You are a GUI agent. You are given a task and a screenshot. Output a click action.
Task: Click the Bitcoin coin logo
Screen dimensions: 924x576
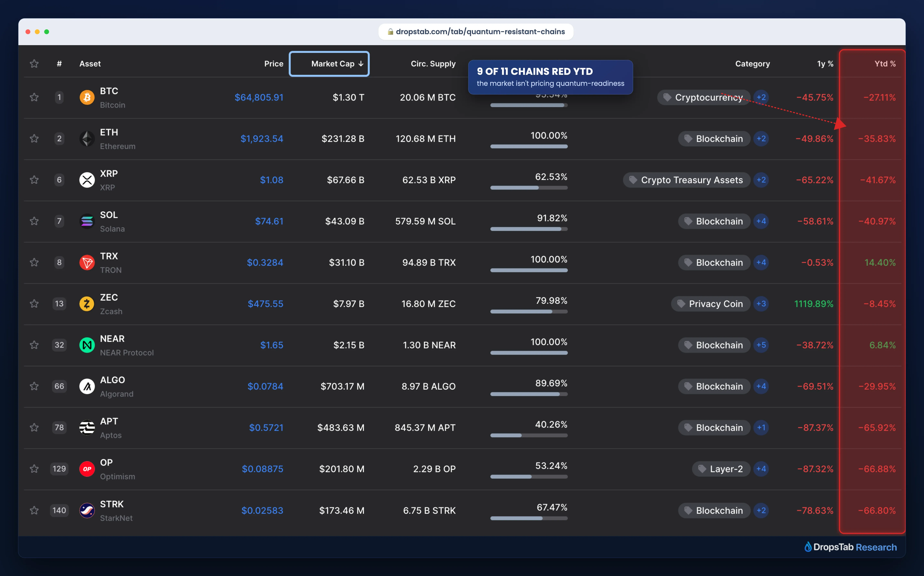[x=87, y=98]
